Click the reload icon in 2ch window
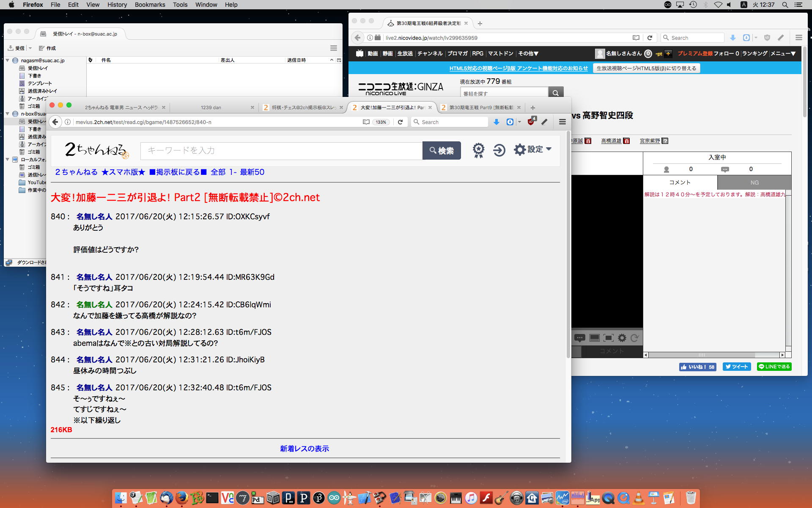Screen dimensions: 812x508 pos(400,122)
